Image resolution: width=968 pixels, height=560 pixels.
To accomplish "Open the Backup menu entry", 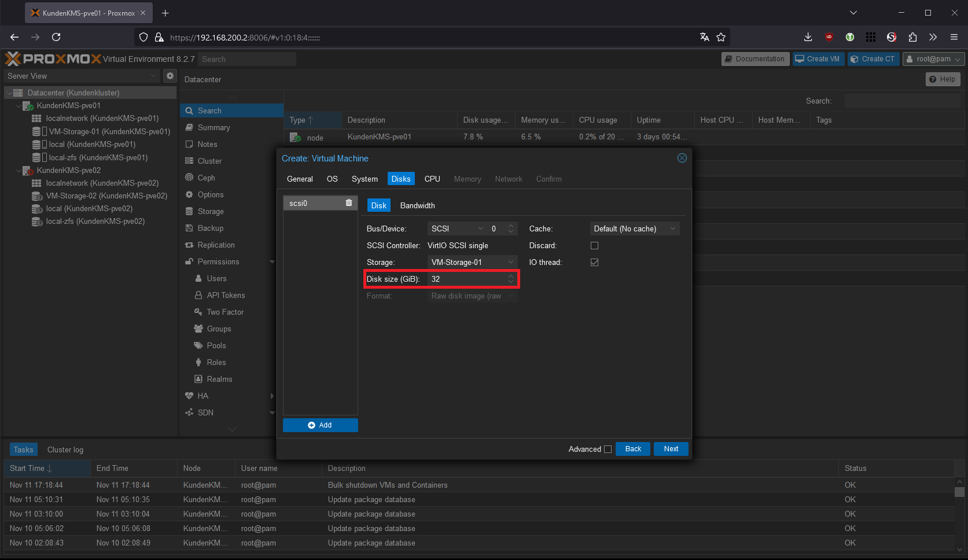I will pyautogui.click(x=210, y=229).
